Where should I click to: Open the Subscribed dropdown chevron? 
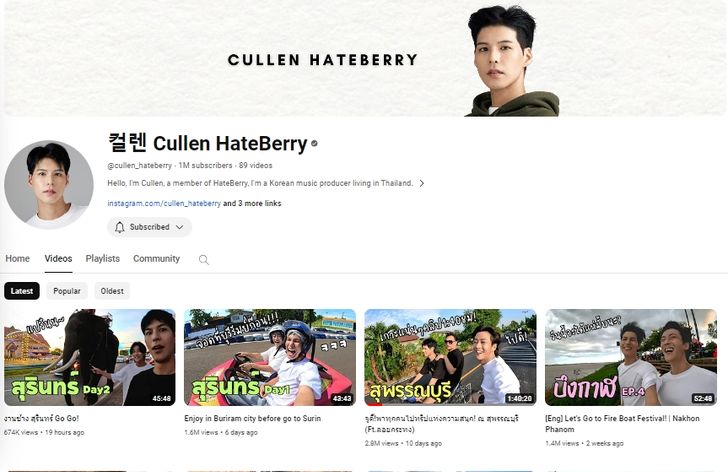coord(180,227)
